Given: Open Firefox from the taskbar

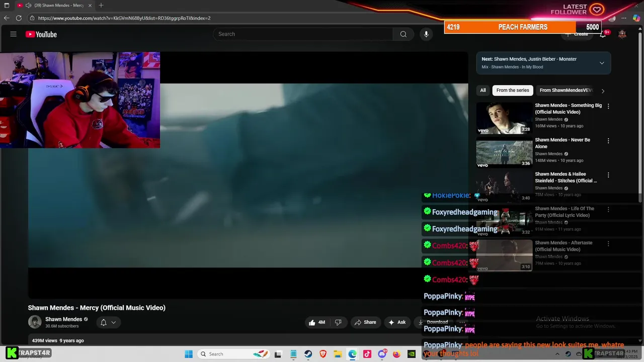Looking at the screenshot, I should pyautogui.click(x=396, y=354).
